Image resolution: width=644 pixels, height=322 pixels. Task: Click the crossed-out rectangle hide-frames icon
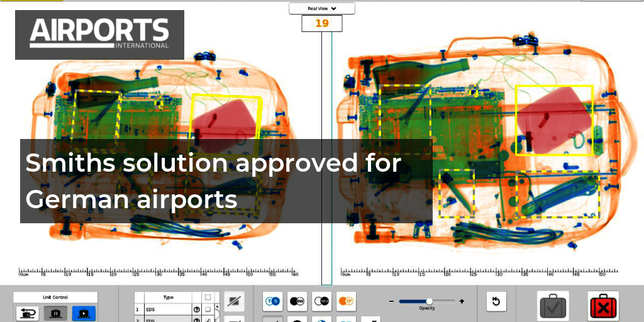coord(234,302)
